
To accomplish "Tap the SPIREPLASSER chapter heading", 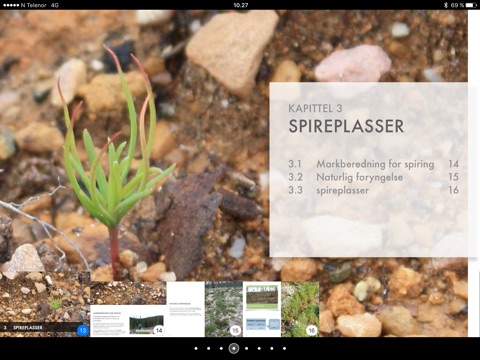I will tap(346, 126).
